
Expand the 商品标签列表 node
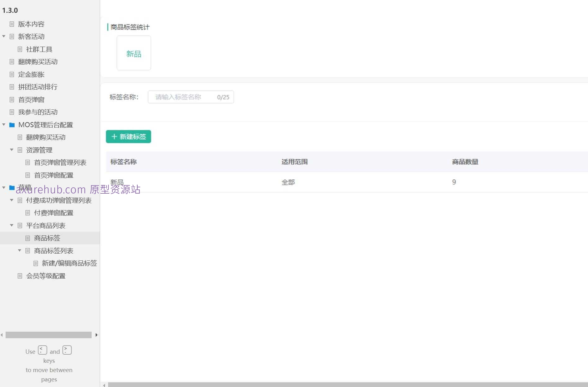(19, 251)
